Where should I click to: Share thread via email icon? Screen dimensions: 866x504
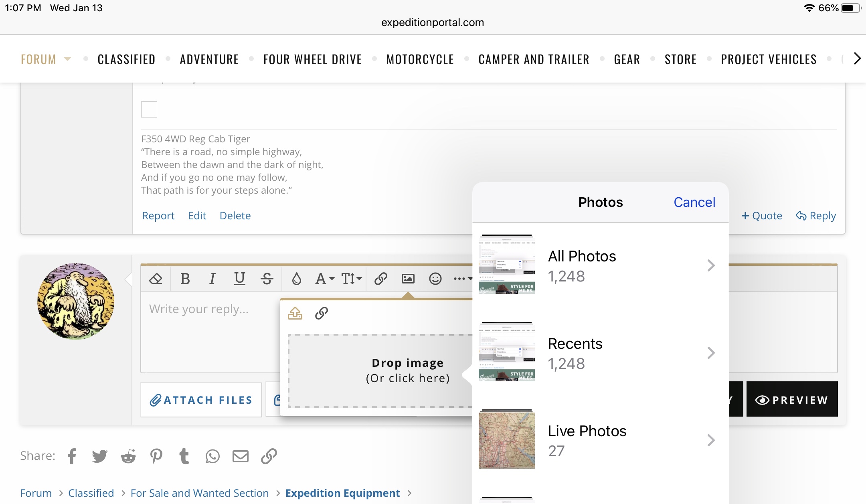coord(241,456)
